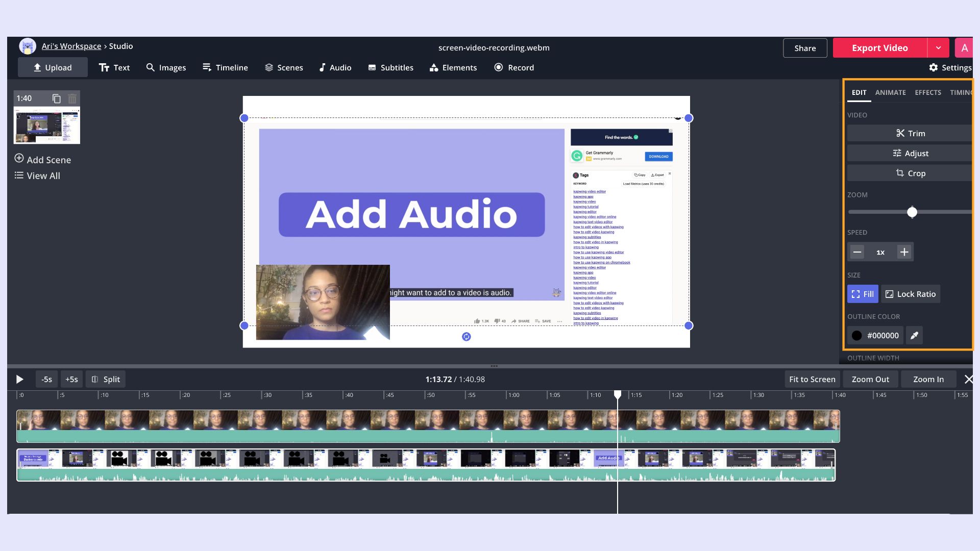Image resolution: width=980 pixels, height=551 pixels.
Task: Duplicate the scene with copy icon
Action: click(57, 98)
